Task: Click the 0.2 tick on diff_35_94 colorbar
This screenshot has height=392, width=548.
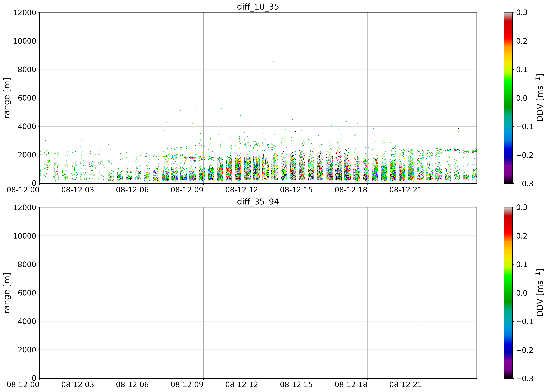Action: click(522, 236)
